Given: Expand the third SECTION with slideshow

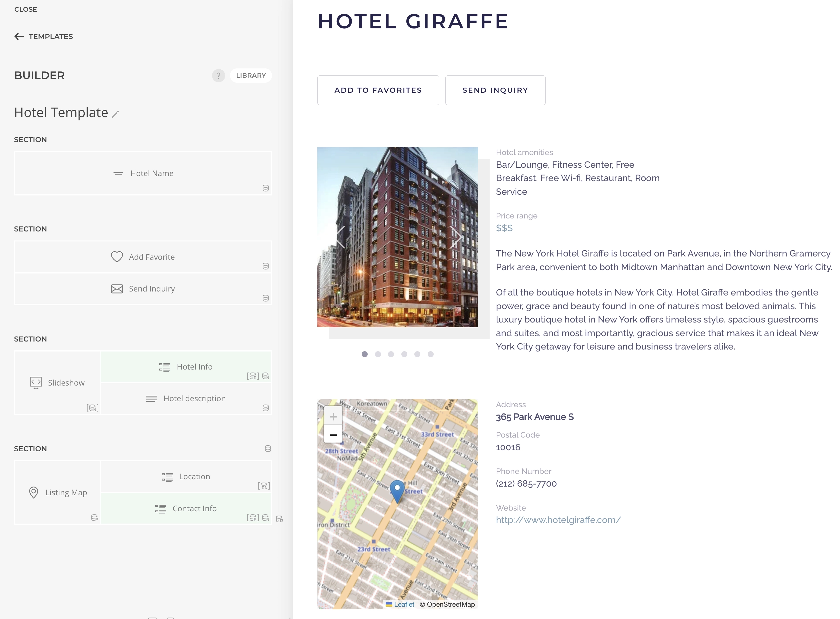Looking at the screenshot, I should 31,339.
